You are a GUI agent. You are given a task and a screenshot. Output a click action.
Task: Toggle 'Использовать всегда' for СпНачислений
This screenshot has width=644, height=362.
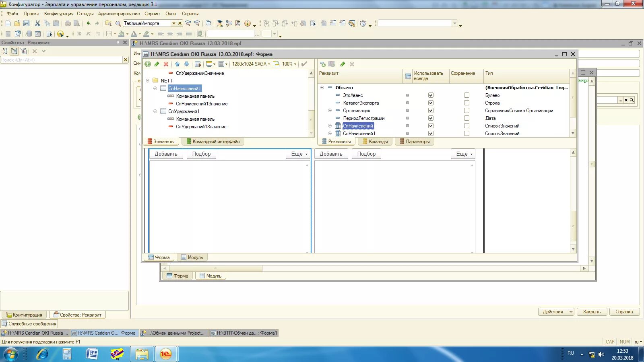point(431,126)
